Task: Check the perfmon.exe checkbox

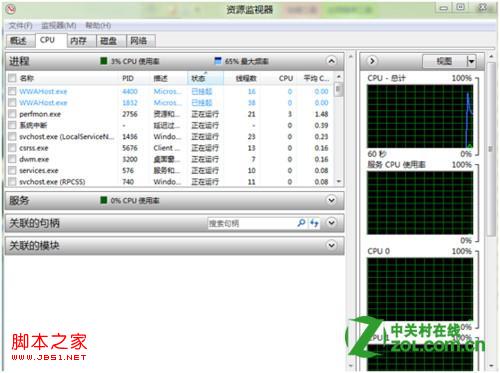Action: click(12, 114)
